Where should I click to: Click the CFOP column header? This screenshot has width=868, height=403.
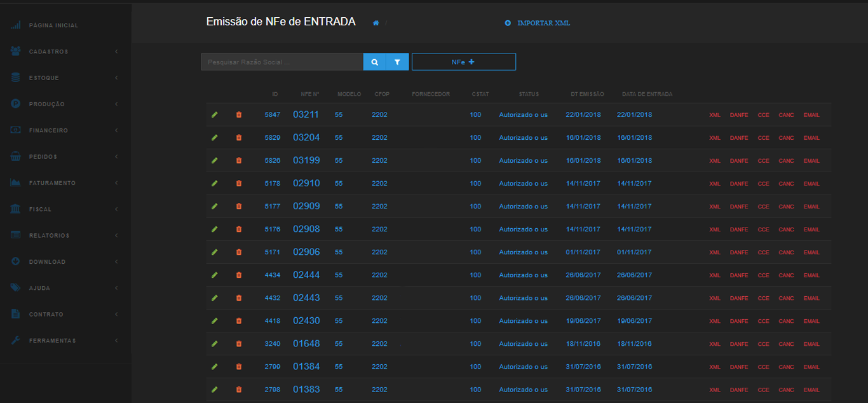tap(382, 94)
